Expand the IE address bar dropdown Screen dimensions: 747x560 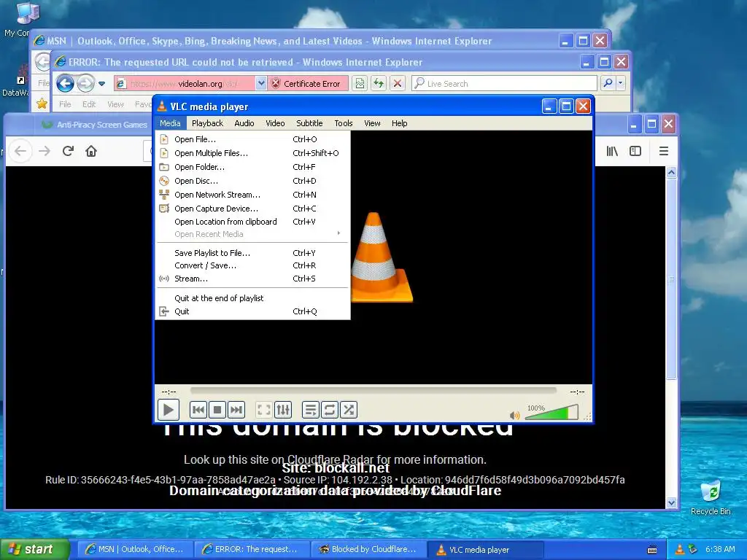(x=261, y=83)
